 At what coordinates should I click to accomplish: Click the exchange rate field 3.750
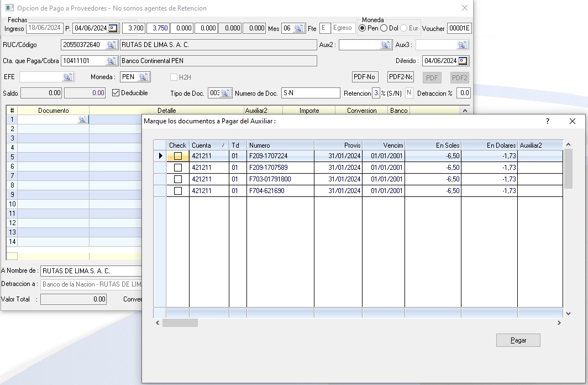(x=158, y=28)
